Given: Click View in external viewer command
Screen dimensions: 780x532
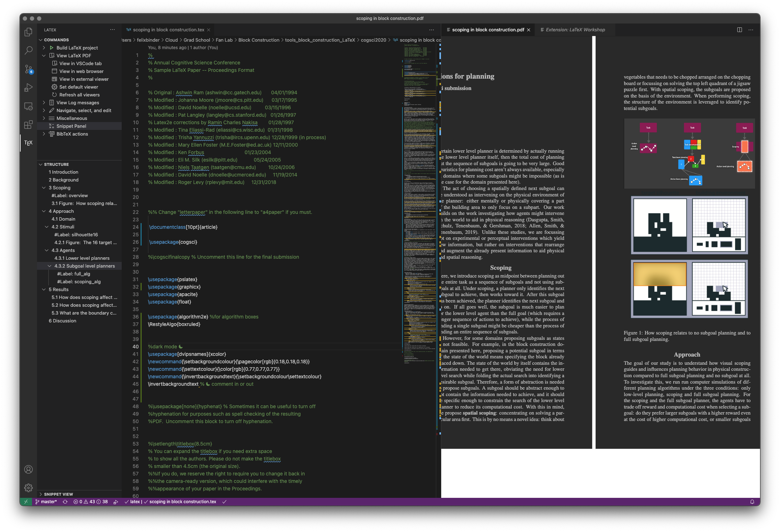Looking at the screenshot, I should click(x=84, y=79).
